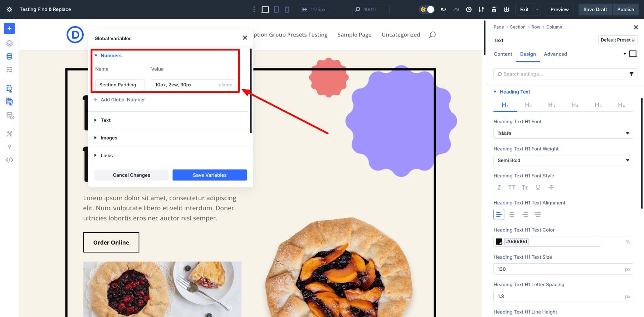Viewport: 644px width, 317px height.
Task: Close the Text settings panel
Action: point(636,27)
